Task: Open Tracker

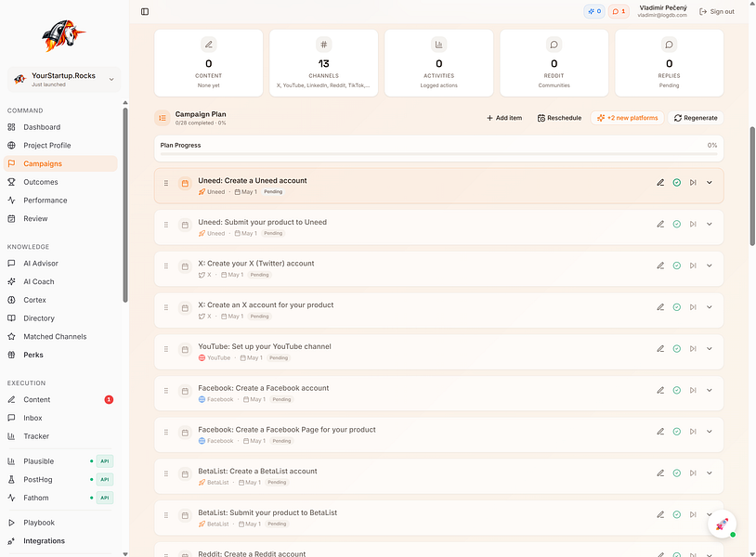Action: [60, 436]
